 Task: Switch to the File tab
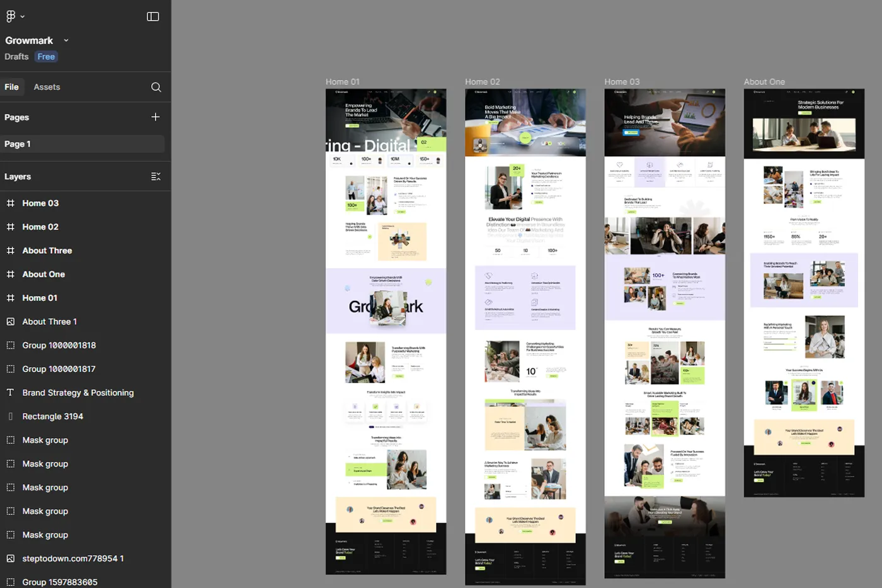tap(12, 87)
